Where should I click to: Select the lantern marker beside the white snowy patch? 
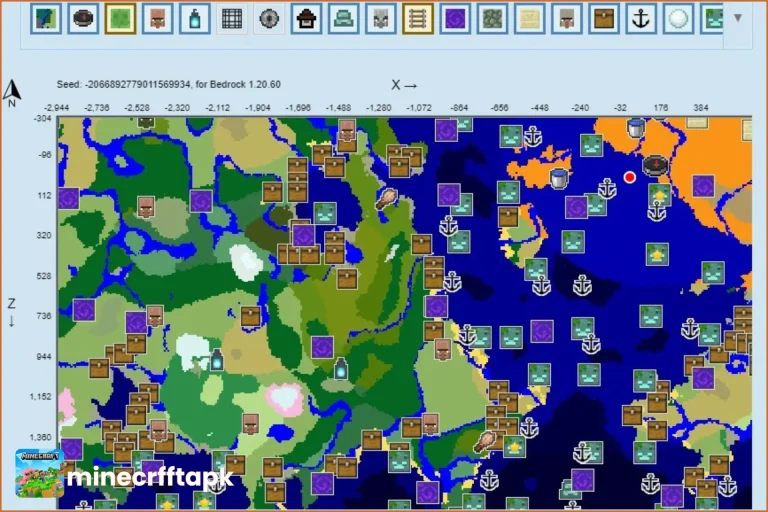217,360
